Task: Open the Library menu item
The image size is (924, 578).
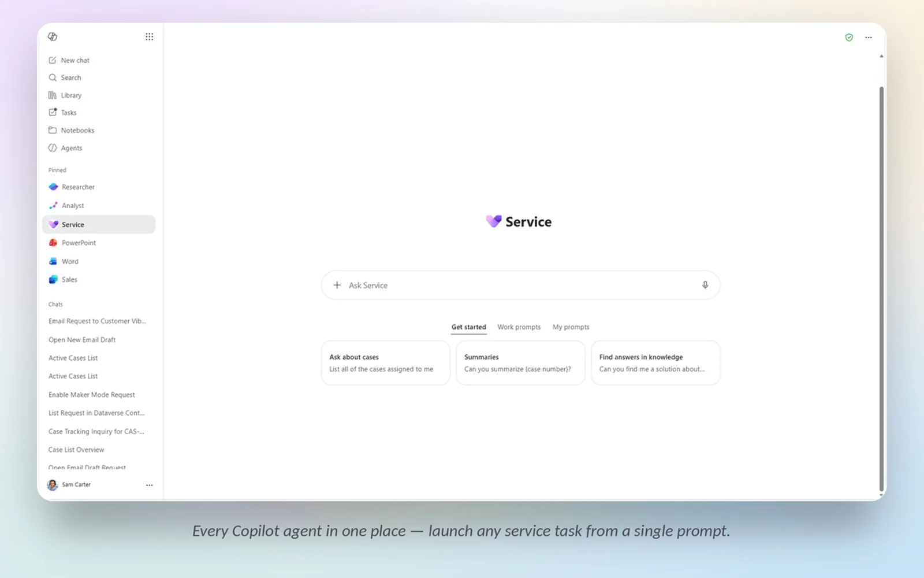Action: 99,95
